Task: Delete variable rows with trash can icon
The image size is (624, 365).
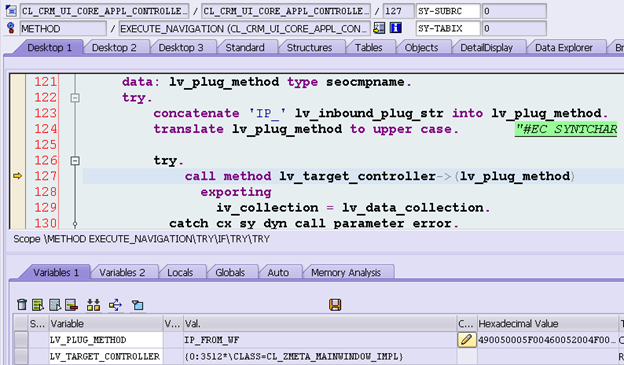Action: point(22,305)
